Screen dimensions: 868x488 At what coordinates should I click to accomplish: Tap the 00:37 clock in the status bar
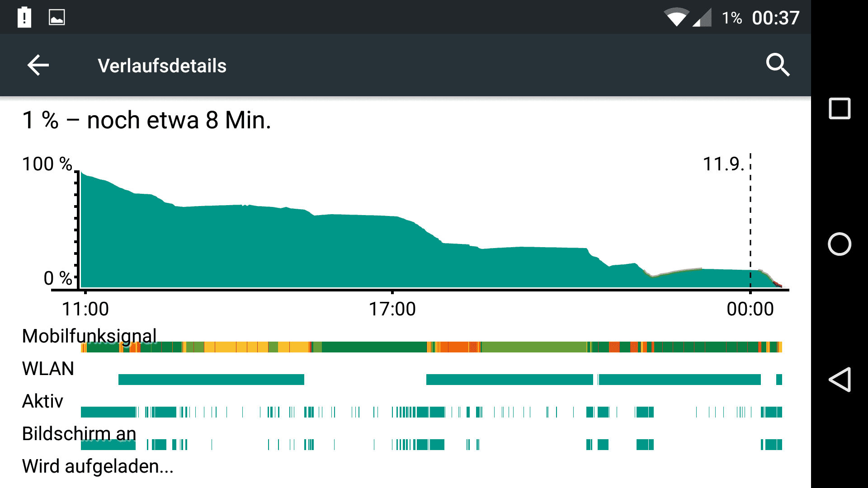[x=776, y=18]
